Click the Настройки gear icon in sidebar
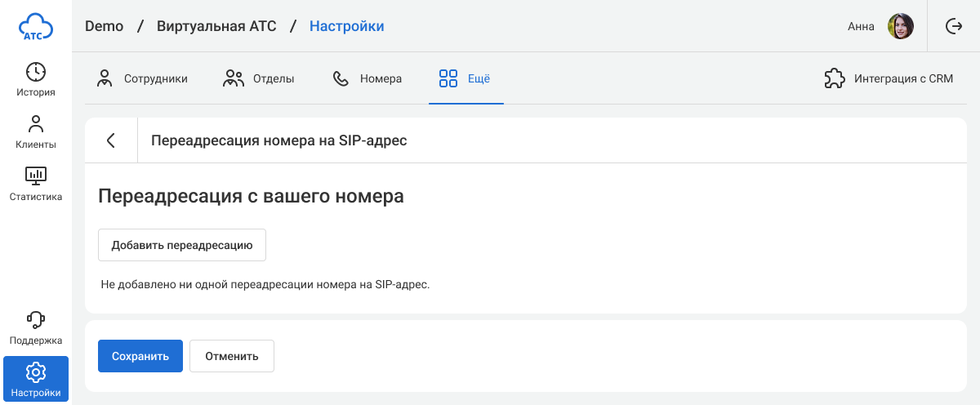 pos(36,373)
